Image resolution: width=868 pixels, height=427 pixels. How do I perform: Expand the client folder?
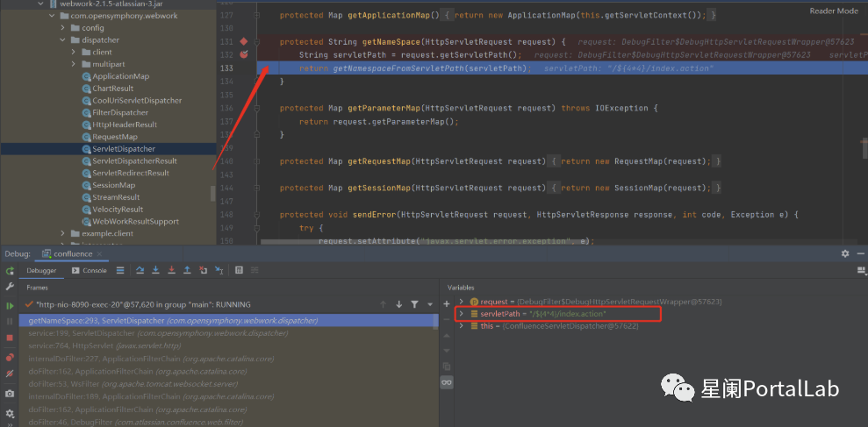(x=73, y=52)
